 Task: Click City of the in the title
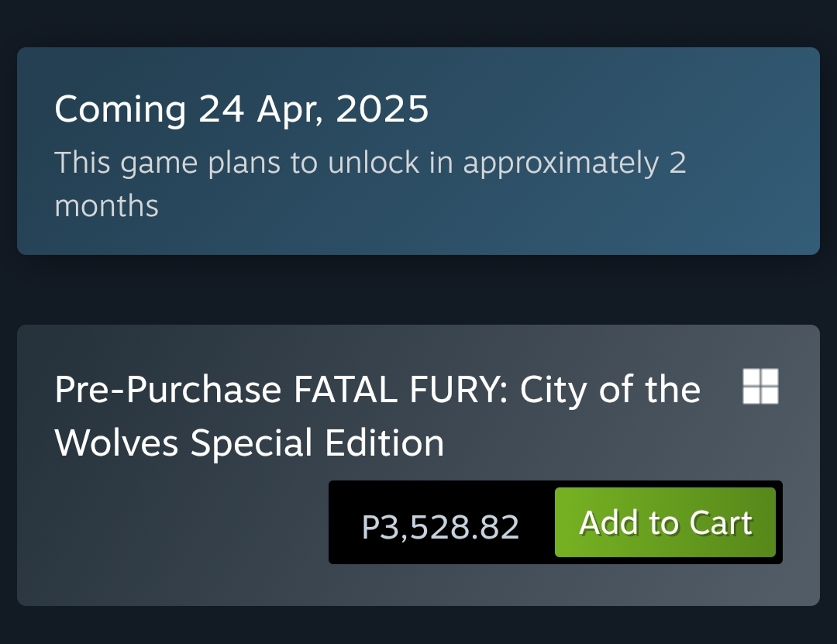[x=610, y=390]
